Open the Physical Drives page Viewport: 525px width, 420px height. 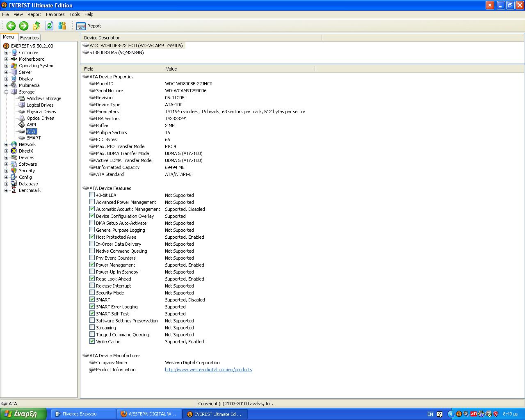point(41,112)
